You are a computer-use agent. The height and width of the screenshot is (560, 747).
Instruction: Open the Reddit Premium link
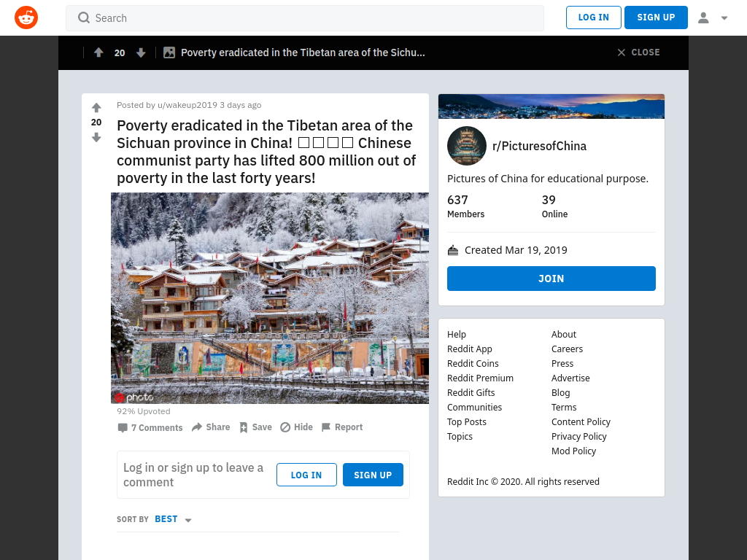point(480,378)
